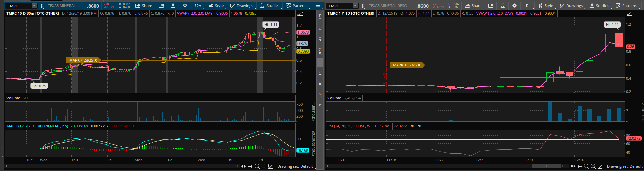Open the 30m timeframe selector

tap(198, 6)
